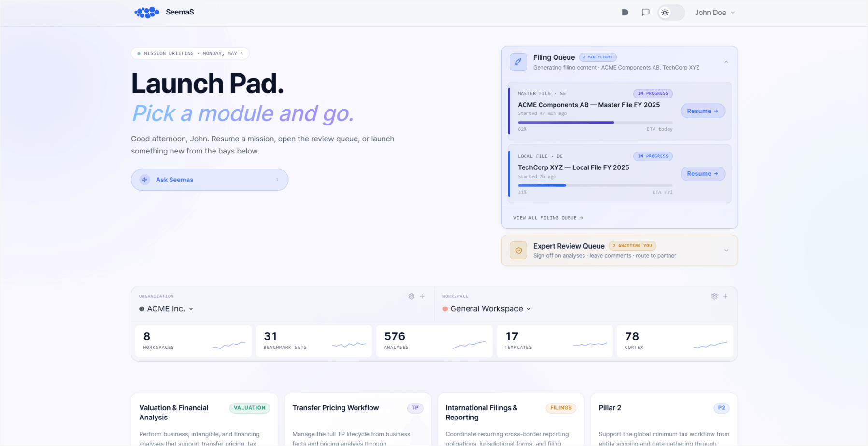Image resolution: width=868 pixels, height=446 pixels.
Task: Click the SeemaS brand name
Action: pyautogui.click(x=180, y=12)
